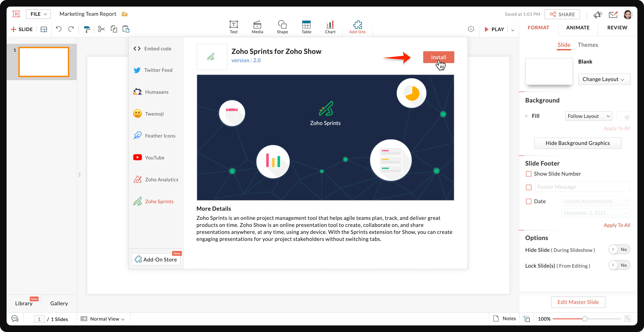Click the format painter icon

pyautogui.click(x=87, y=29)
